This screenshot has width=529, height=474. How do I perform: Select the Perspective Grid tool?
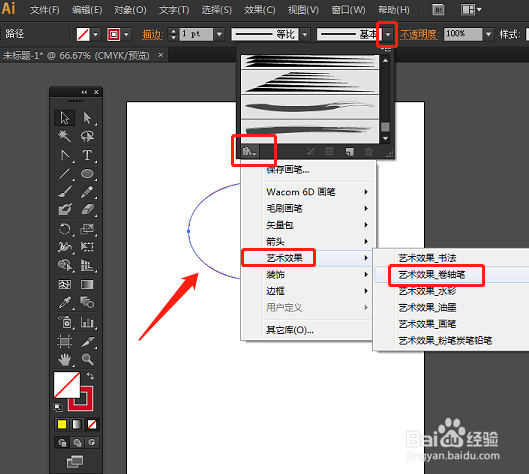[87, 265]
